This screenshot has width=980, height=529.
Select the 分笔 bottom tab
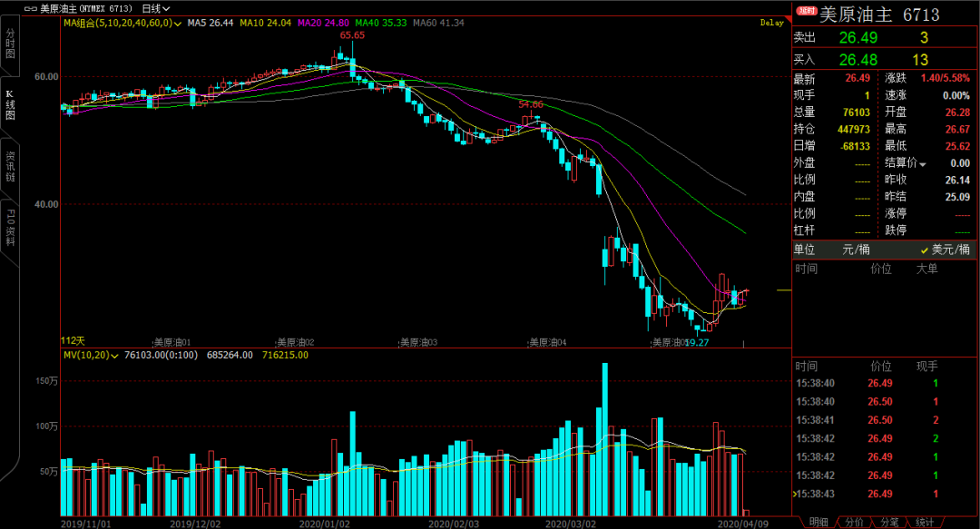(890, 522)
